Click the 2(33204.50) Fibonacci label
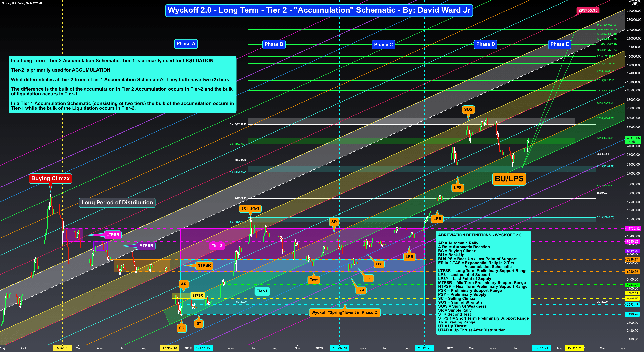The width and height of the screenshot is (644, 352). pyautogui.click(x=241, y=160)
